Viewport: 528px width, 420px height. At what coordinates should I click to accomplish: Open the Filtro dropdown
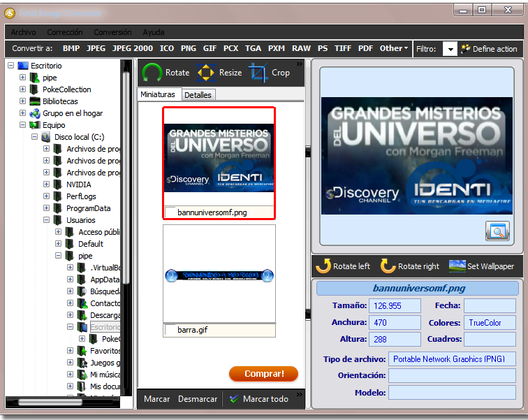tap(450, 49)
